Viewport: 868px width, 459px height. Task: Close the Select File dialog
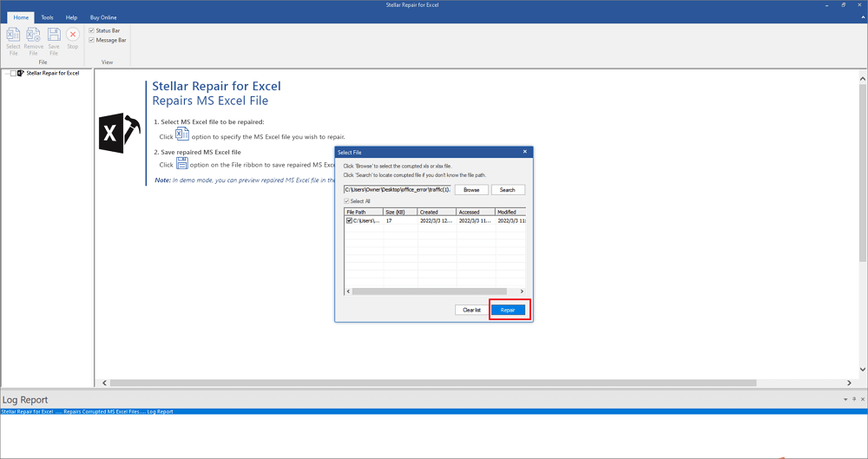525,152
